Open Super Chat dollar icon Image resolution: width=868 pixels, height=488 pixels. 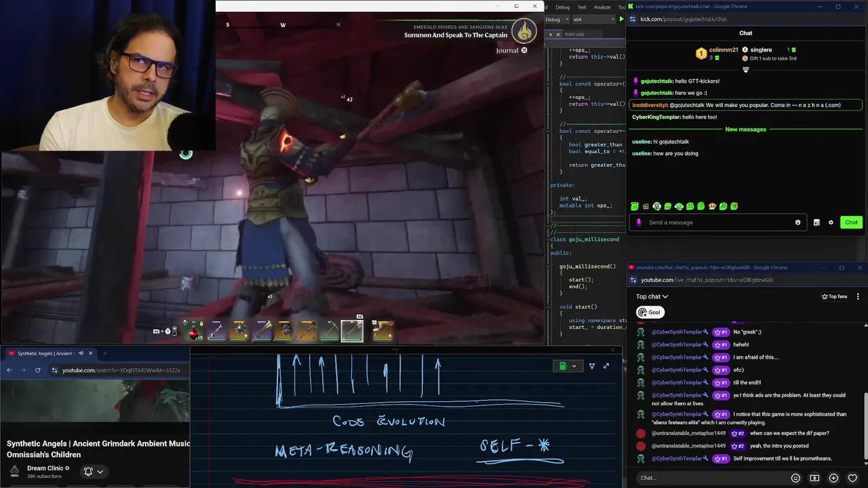point(814,478)
